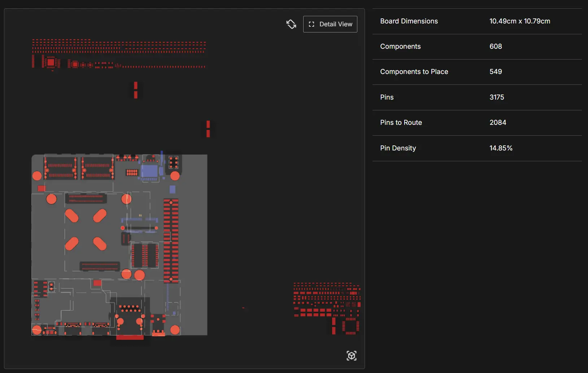Click the expand brackets icon in Detail View

click(x=312, y=24)
